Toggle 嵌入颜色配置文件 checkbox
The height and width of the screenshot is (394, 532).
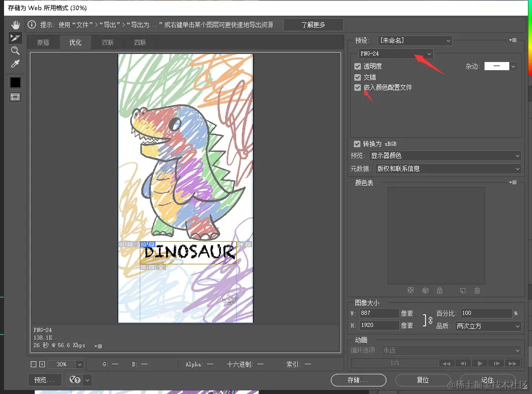357,87
